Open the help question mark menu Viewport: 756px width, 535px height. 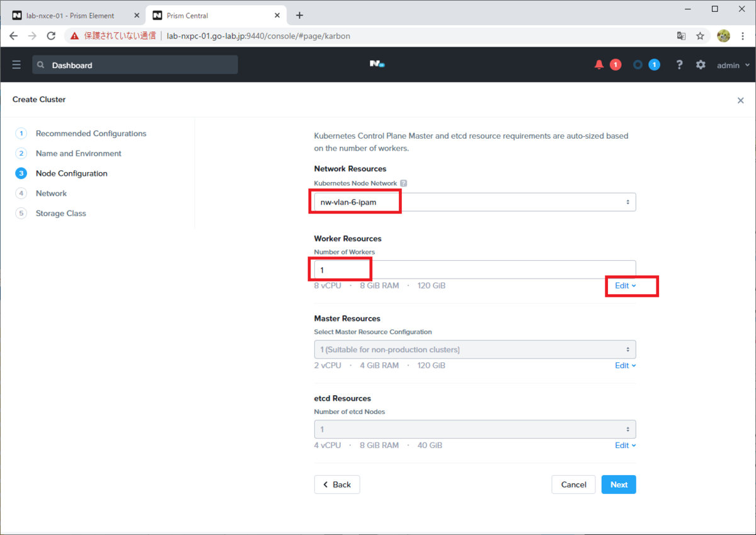(x=679, y=65)
